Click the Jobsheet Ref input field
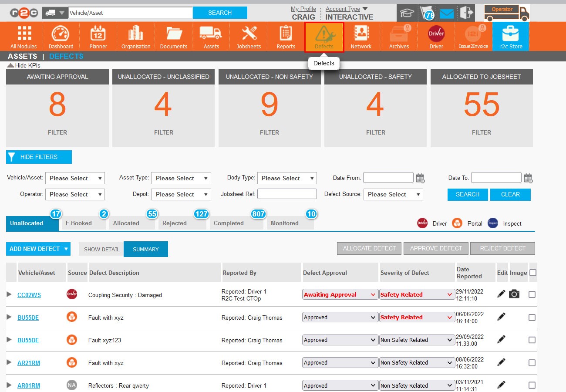566x392 pixels. [287, 194]
